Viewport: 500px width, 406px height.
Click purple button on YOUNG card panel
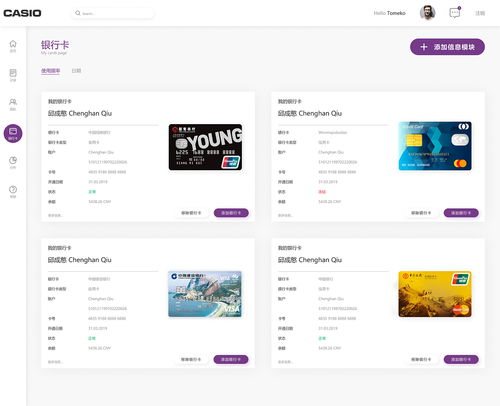(x=231, y=213)
